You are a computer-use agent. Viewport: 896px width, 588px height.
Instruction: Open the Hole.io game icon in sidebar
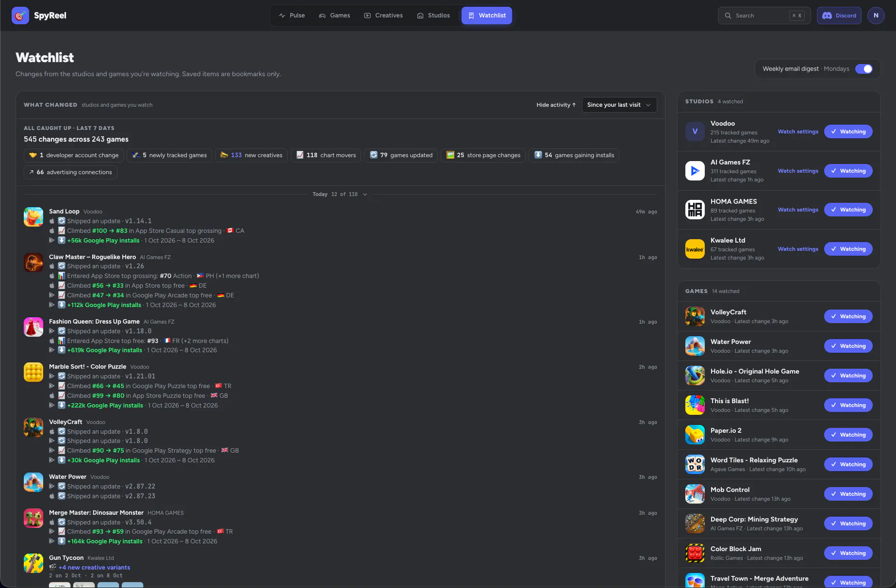point(695,376)
